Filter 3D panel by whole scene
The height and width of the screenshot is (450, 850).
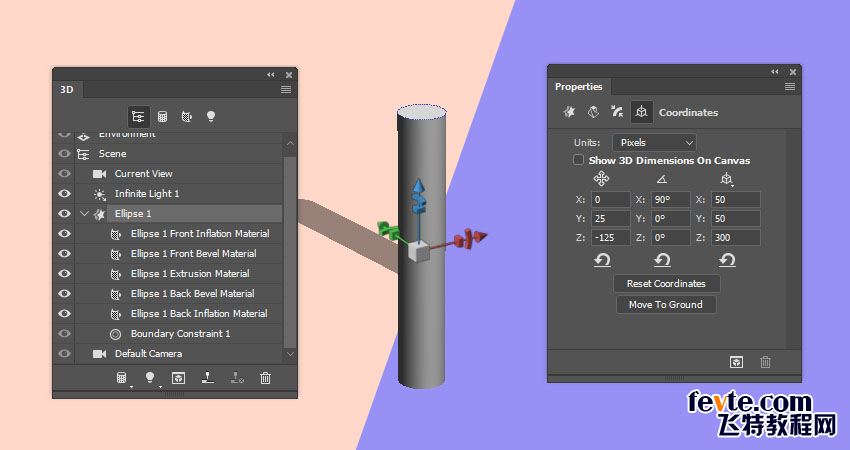[138, 116]
